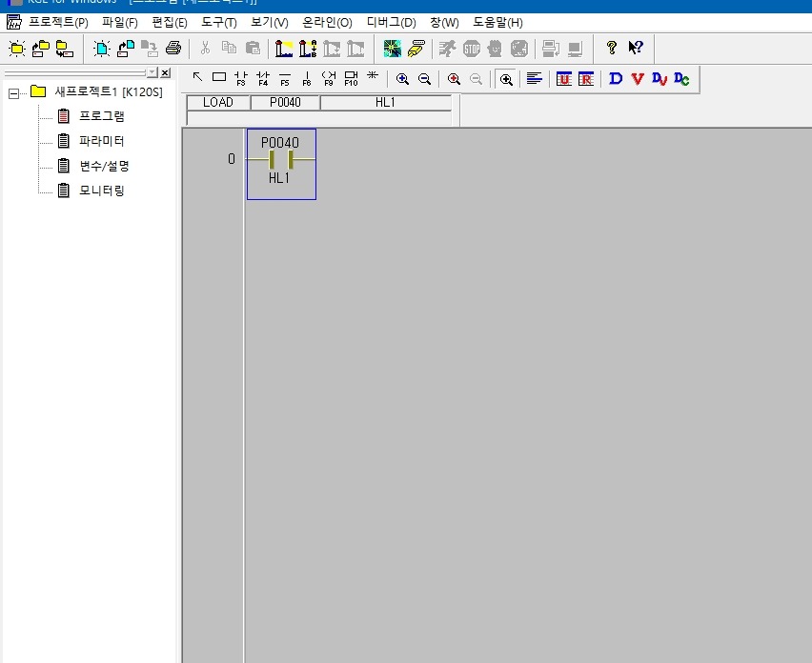
Task: Select the function instruction F10 tool
Action: (351, 79)
